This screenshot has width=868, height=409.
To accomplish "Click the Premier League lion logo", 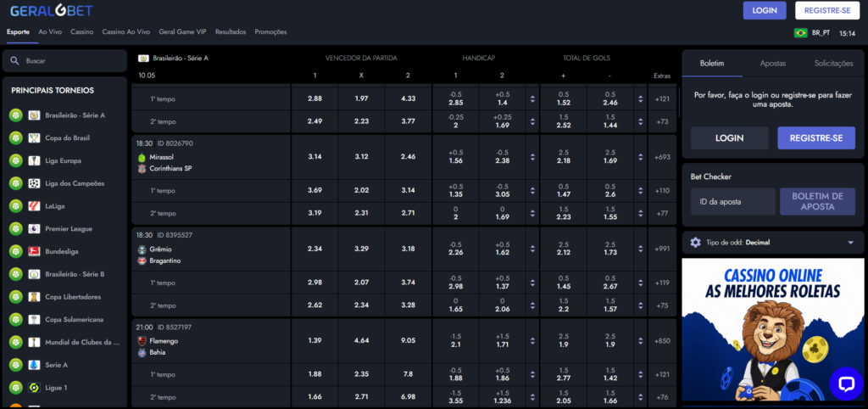I will tap(34, 229).
